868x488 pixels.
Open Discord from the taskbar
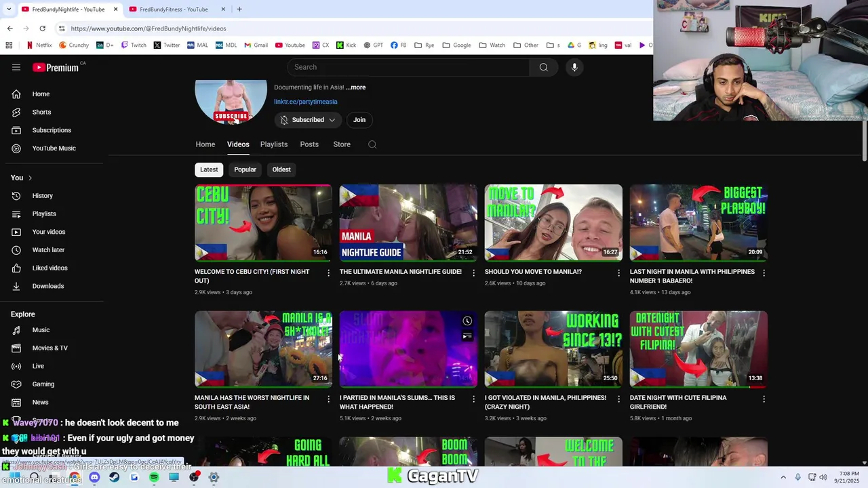click(x=94, y=477)
